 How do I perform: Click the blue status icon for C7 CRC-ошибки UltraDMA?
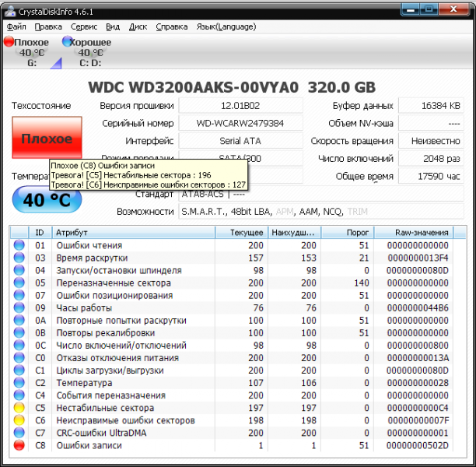coord(19,433)
